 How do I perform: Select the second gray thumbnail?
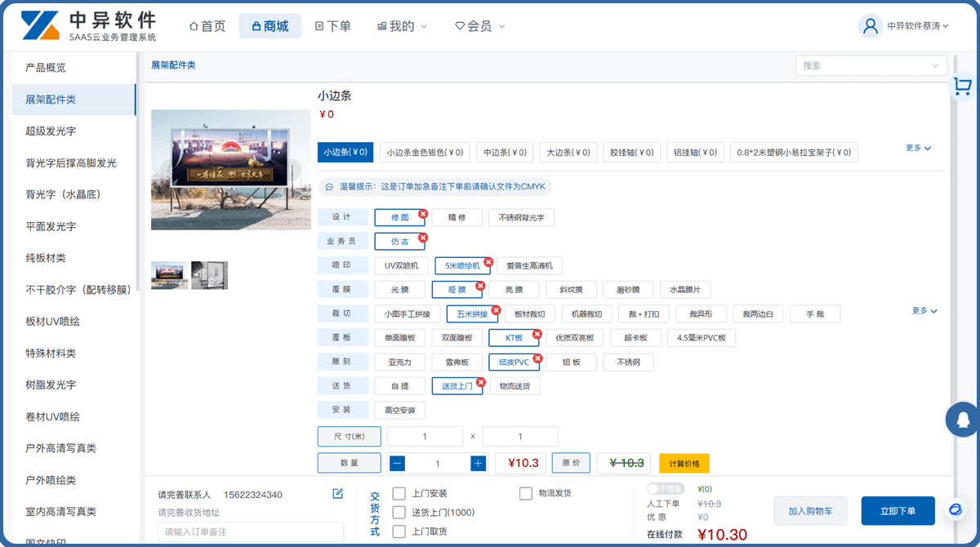pyautogui.click(x=210, y=276)
